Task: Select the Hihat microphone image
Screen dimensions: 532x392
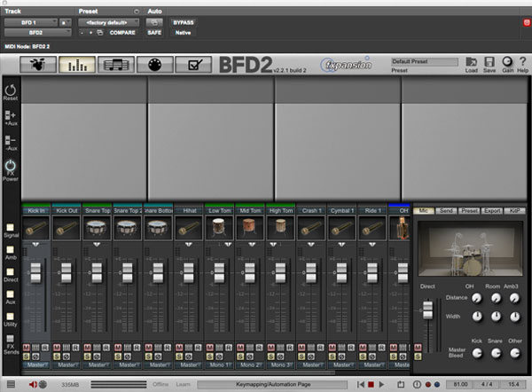Action: 188,229
